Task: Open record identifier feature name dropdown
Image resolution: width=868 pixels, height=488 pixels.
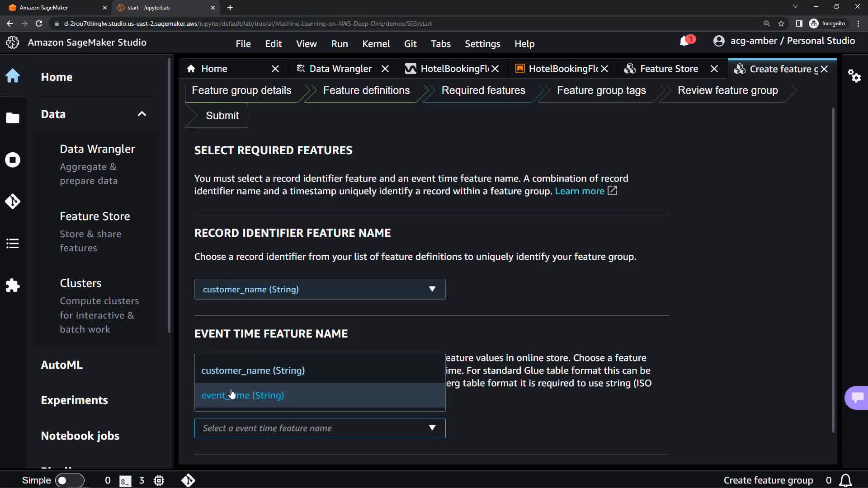Action: [320, 289]
